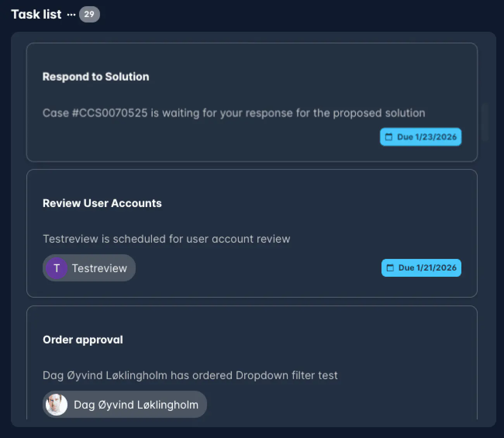
Task: Click the Due 1/23/2026 date label
Action: point(426,137)
